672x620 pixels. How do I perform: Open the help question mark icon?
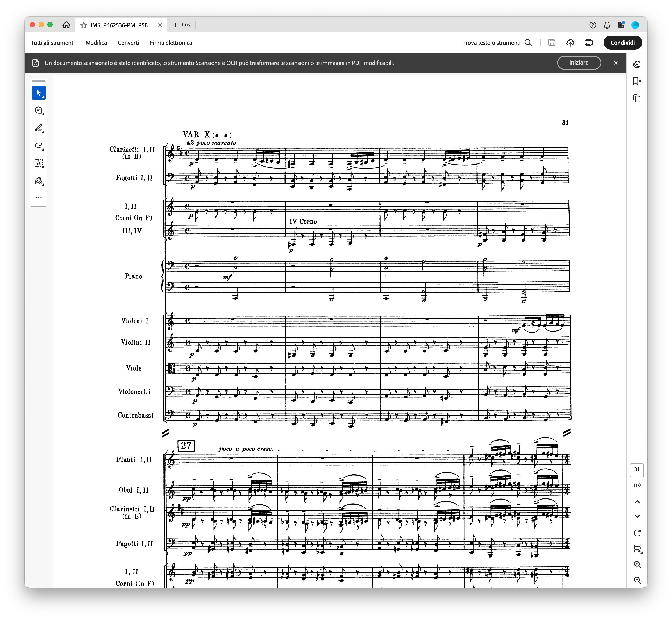[x=593, y=25]
